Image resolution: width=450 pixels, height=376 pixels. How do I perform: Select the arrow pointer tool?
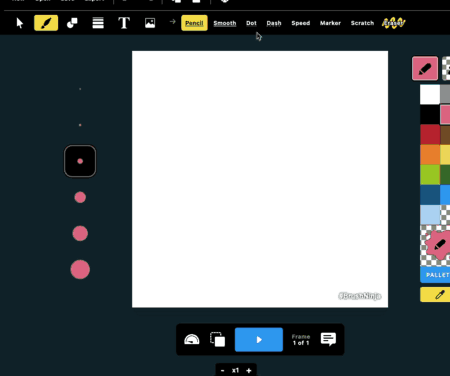coord(20,23)
